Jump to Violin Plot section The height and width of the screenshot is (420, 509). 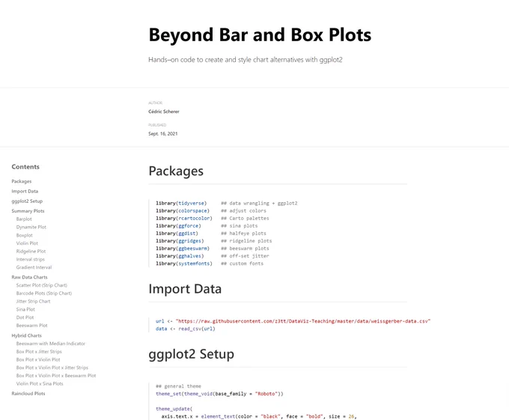(x=27, y=243)
